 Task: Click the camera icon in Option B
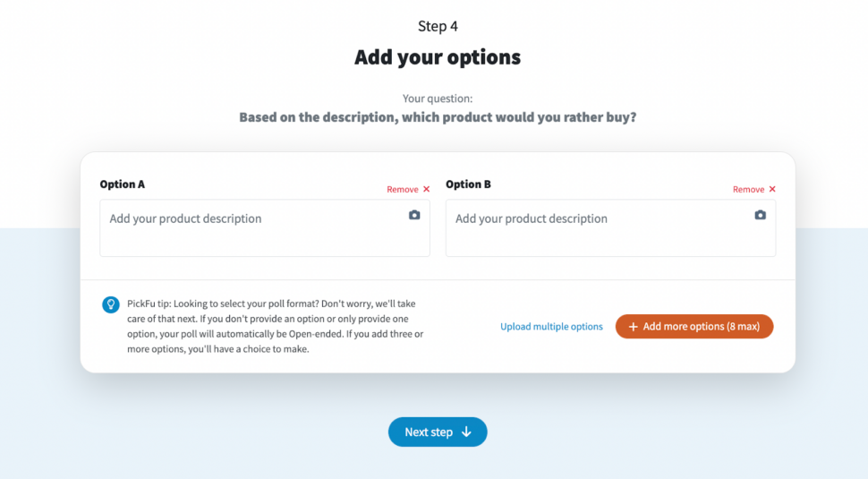[760, 215]
